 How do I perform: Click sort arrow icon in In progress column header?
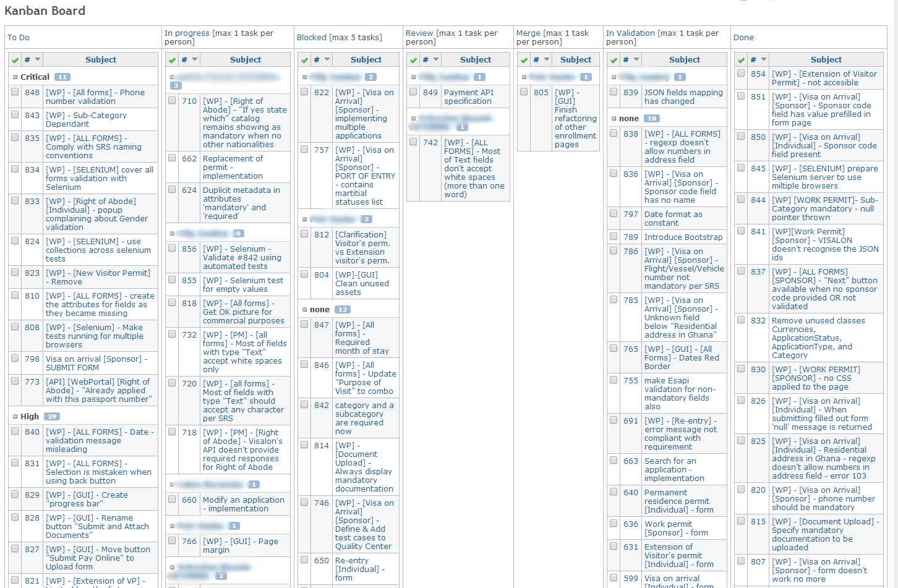tap(195, 59)
